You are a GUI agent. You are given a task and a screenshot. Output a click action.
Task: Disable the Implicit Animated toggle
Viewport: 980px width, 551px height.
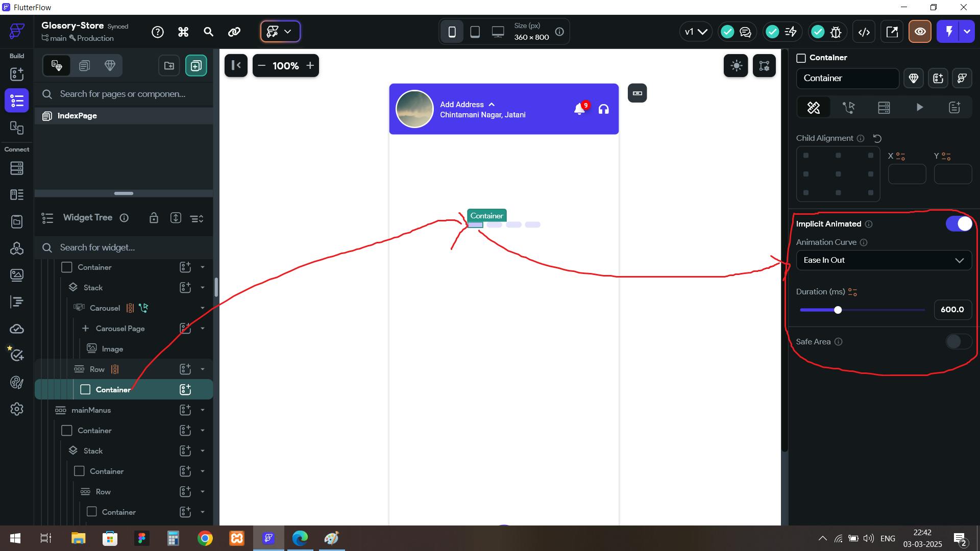point(959,223)
